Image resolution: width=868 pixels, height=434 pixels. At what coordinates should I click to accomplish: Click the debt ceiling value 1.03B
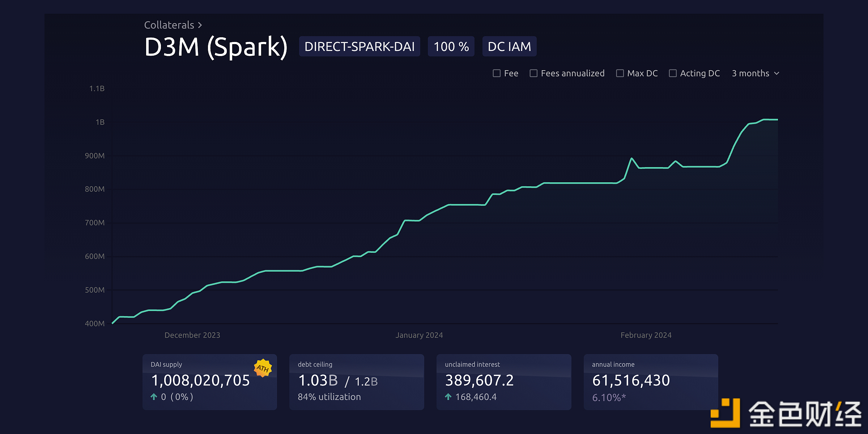tap(318, 380)
